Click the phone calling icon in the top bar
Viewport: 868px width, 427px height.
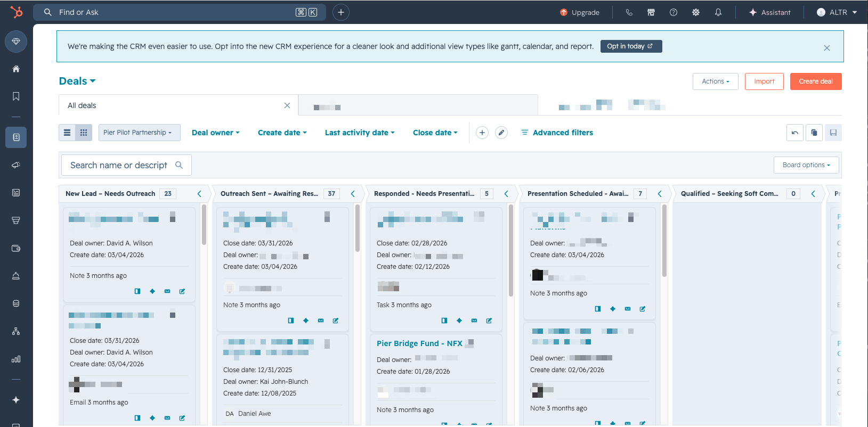tap(629, 12)
